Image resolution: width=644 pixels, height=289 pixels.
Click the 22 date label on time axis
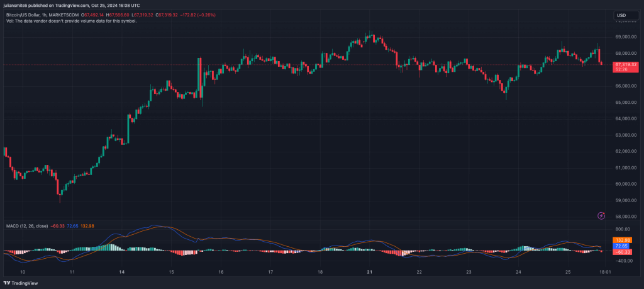click(x=419, y=272)
